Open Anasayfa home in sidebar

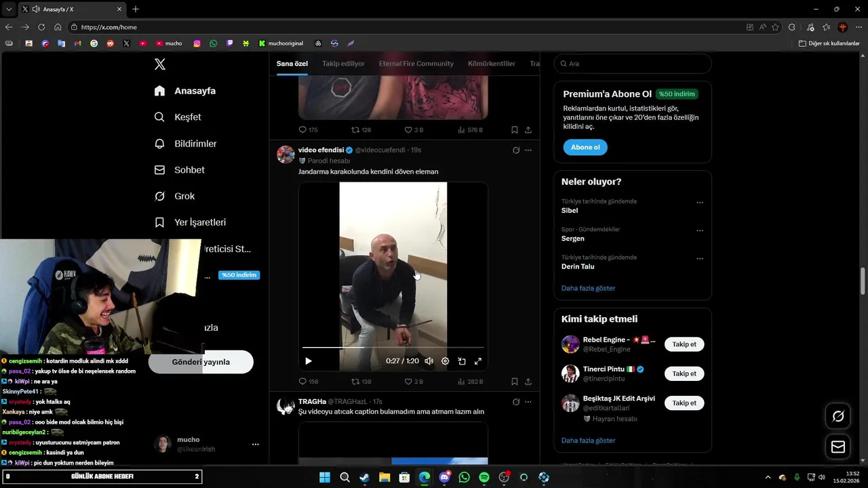click(185, 91)
